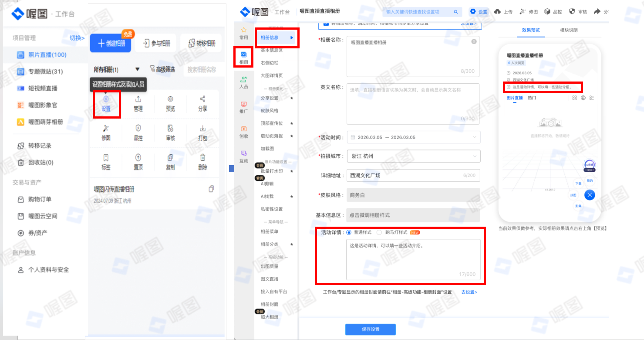644x340 pixels.
Task: Open 右侧边栏 in the settings menu
Action: (x=270, y=63)
